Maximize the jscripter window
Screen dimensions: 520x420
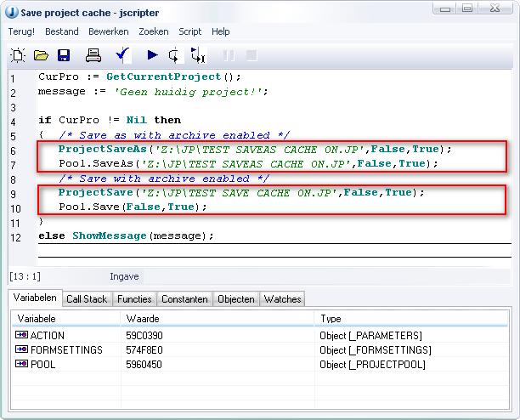467,9
